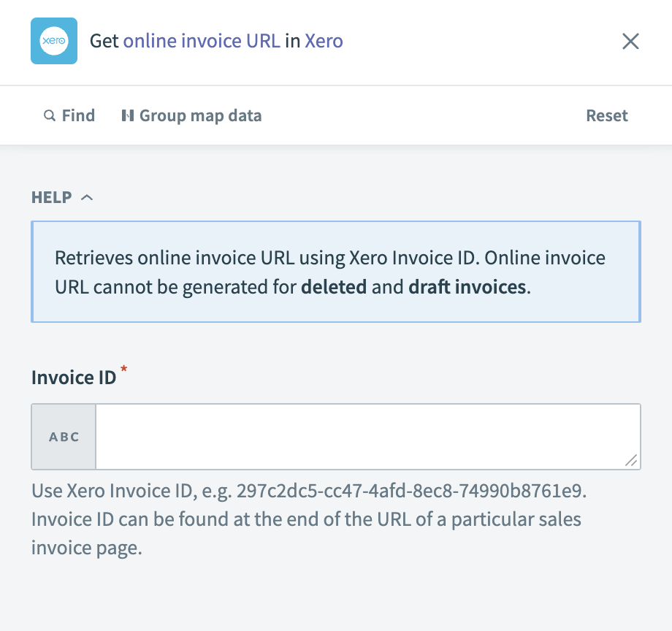Click the ABC text type indicator
This screenshot has height=631, width=672.
pyautogui.click(x=64, y=436)
